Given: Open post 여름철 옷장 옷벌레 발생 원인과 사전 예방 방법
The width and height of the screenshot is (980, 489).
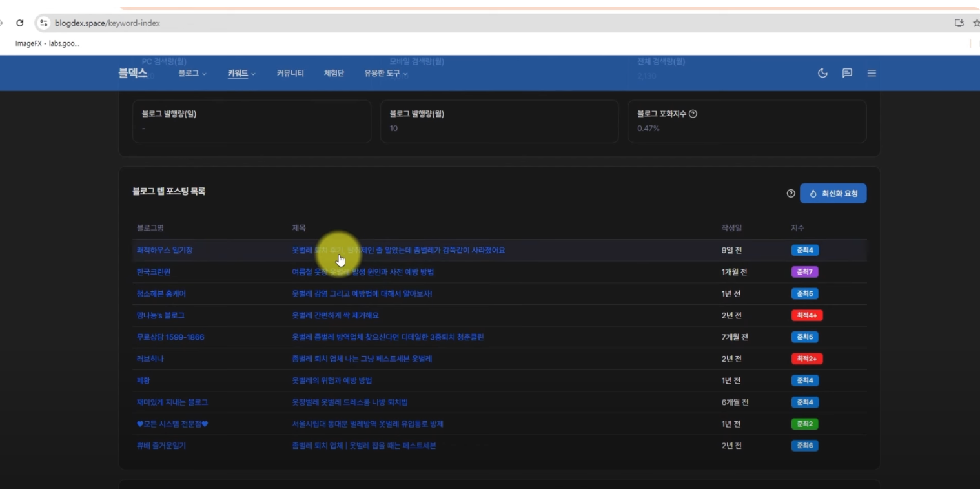Looking at the screenshot, I should click(363, 272).
